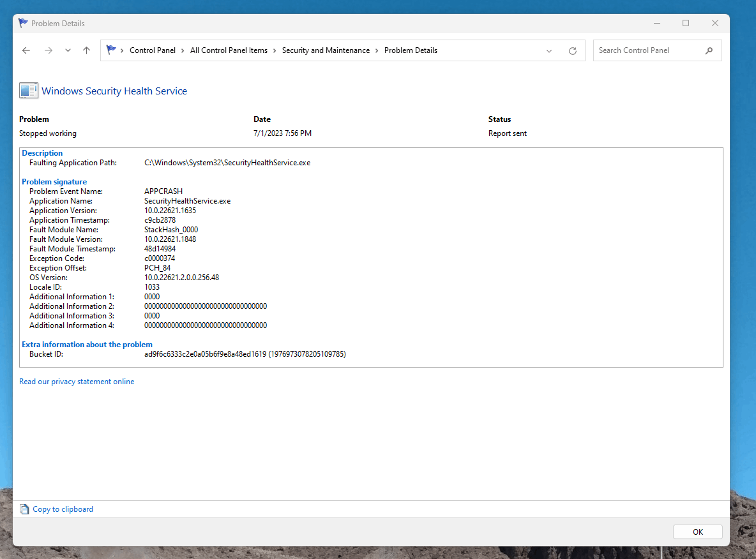Select OS Version 10.0.22621.2.0.0.256.48

[182, 278]
